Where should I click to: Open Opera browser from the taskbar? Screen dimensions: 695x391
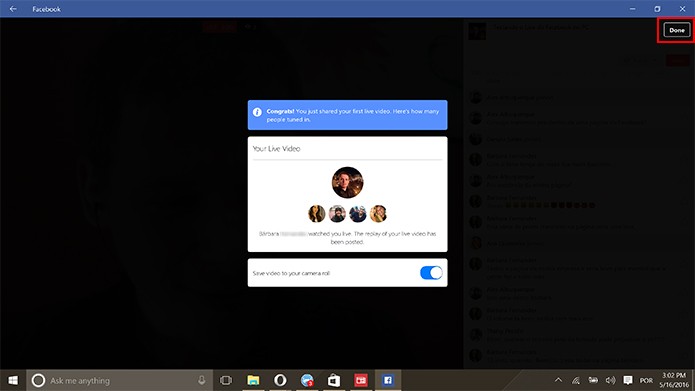tap(280, 380)
